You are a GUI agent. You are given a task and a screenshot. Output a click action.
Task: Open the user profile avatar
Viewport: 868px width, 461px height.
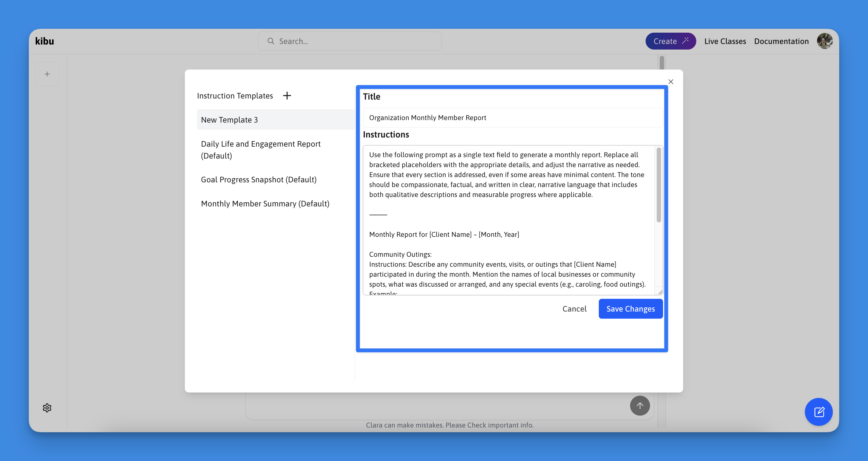825,41
